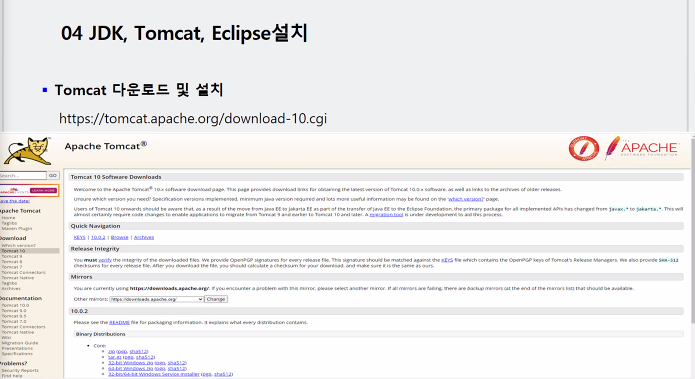
Task: Open Tomcat Native under Documentation
Action: (x=18, y=332)
